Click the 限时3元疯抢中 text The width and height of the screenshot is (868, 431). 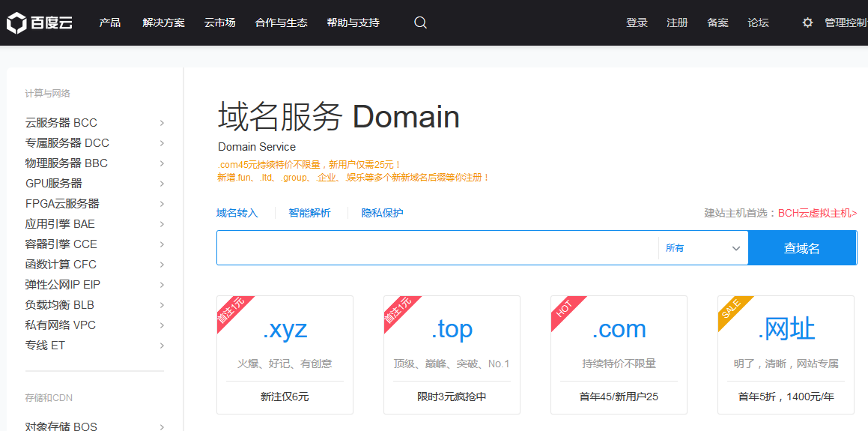[452, 397]
